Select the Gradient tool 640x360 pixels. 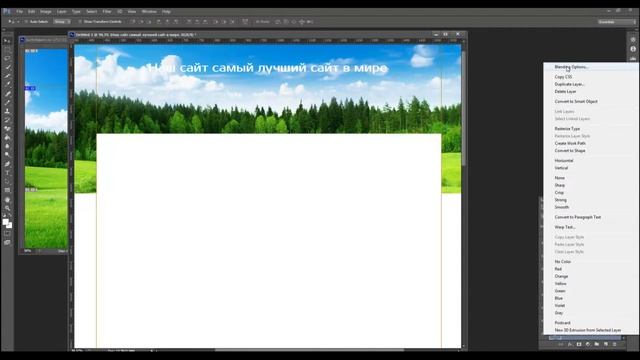click(7, 138)
